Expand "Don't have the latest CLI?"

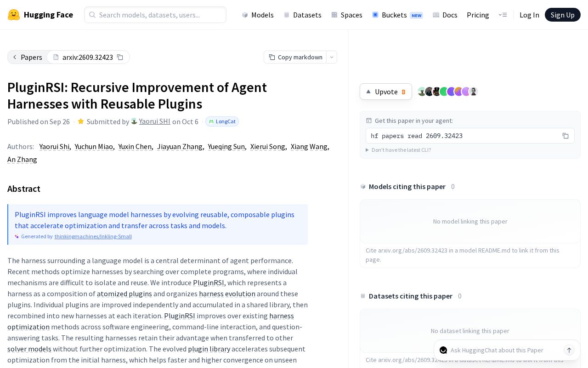(x=398, y=150)
